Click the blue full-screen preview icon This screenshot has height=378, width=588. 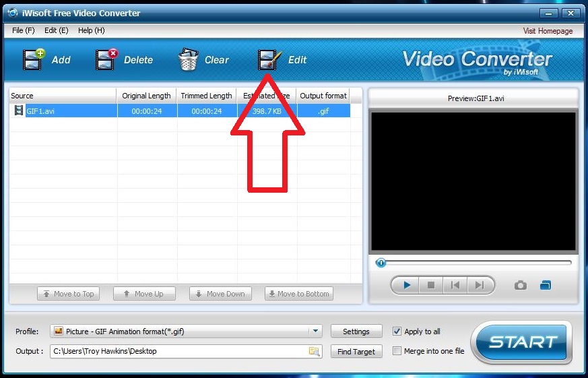pos(546,286)
